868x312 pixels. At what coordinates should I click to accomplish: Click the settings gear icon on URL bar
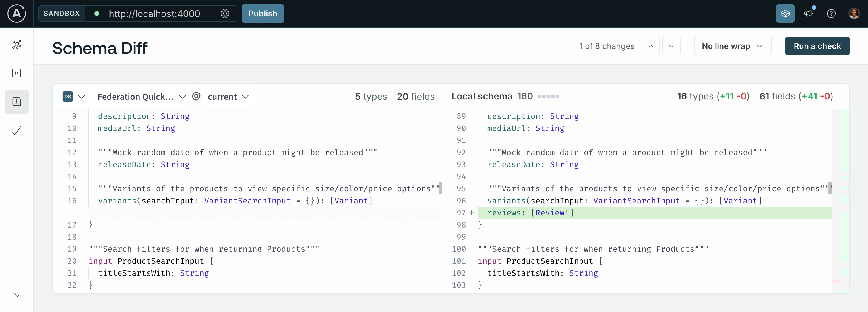[225, 13]
